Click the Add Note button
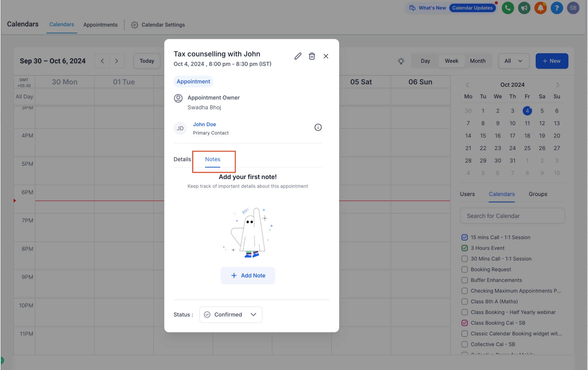 [248, 275]
